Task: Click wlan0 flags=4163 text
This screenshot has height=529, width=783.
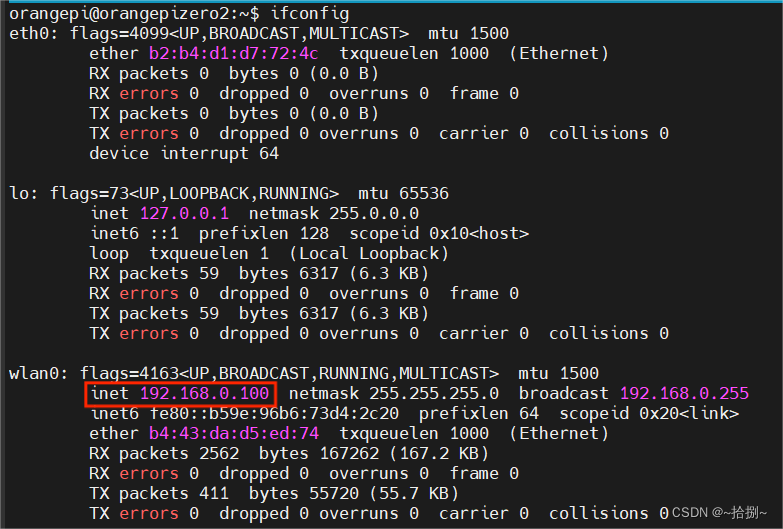Action: pos(129,373)
